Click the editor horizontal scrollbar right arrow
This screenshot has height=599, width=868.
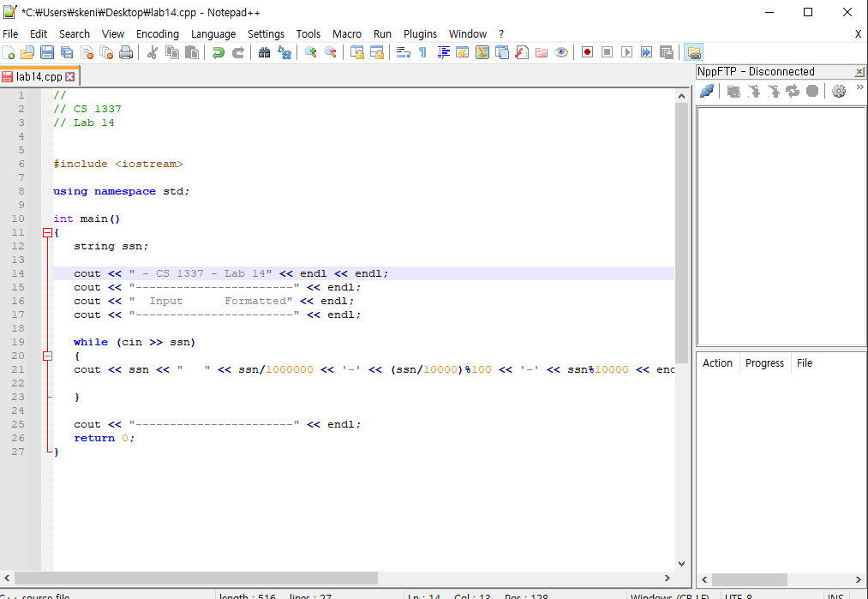(667, 578)
